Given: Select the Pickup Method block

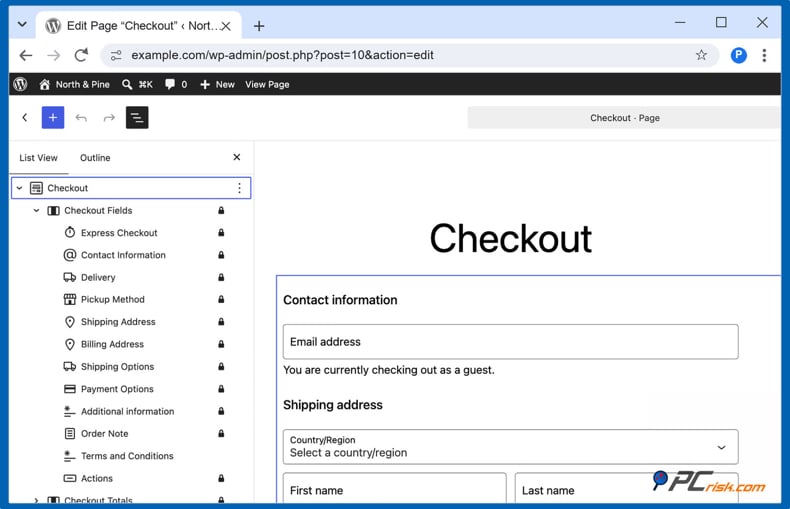Looking at the screenshot, I should [113, 299].
